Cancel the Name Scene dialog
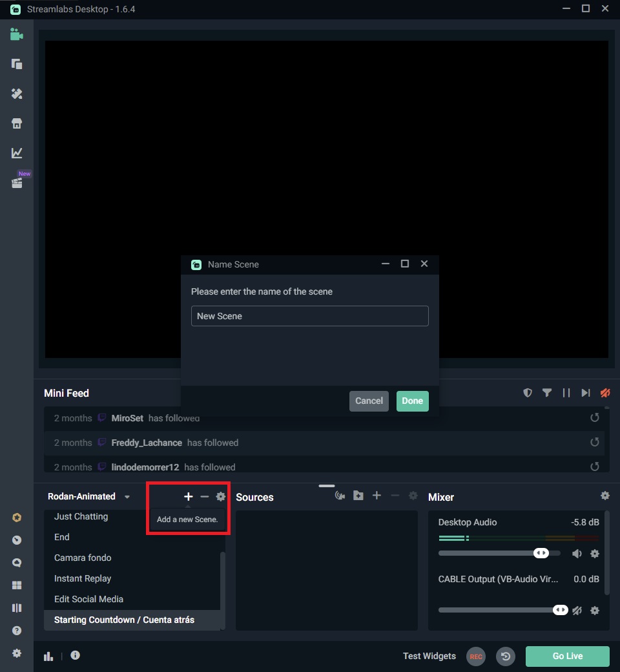 pyautogui.click(x=369, y=401)
